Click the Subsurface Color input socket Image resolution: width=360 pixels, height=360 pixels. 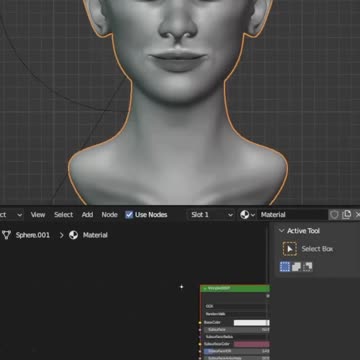(x=200, y=344)
